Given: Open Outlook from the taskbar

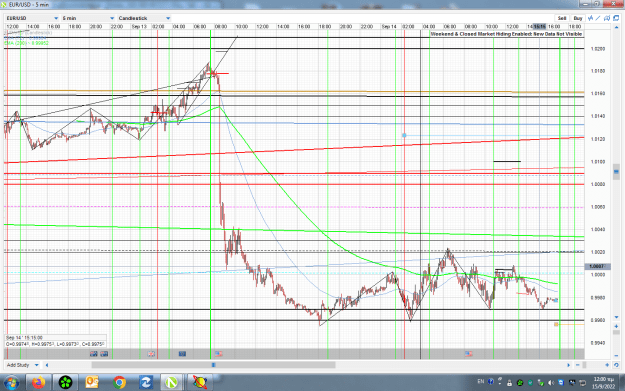Looking at the screenshot, I should [92, 383].
